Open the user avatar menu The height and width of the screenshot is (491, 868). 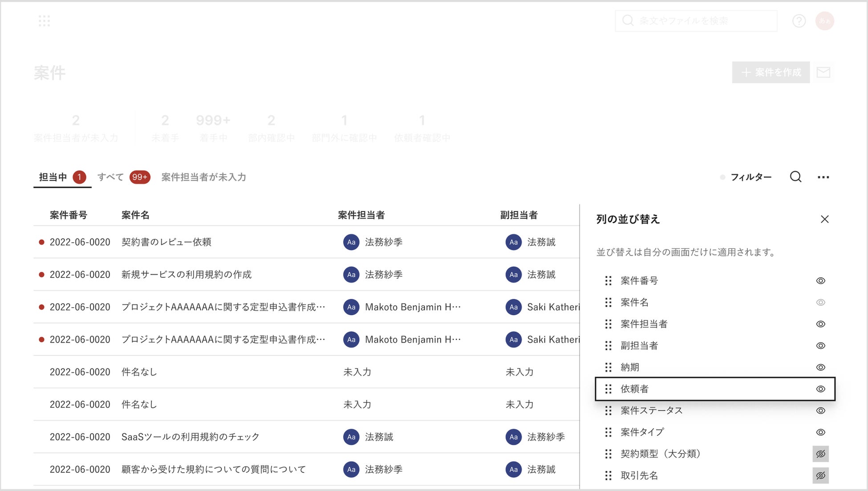[824, 21]
